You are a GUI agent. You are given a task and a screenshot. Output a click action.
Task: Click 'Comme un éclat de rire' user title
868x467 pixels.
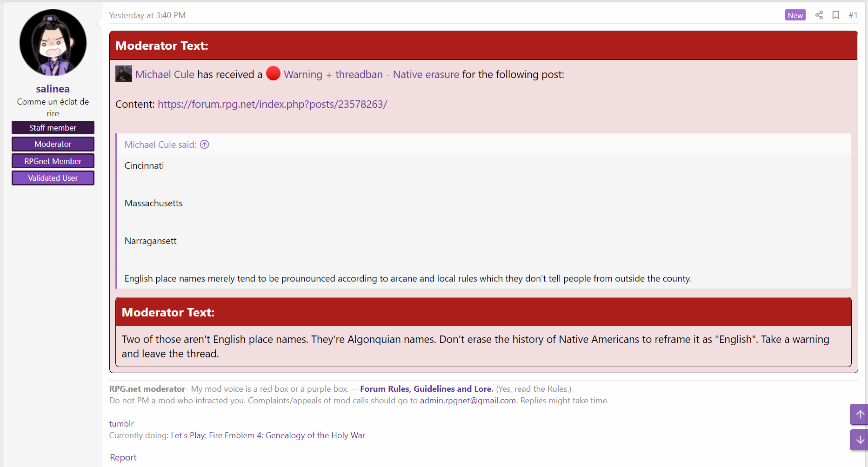click(53, 107)
